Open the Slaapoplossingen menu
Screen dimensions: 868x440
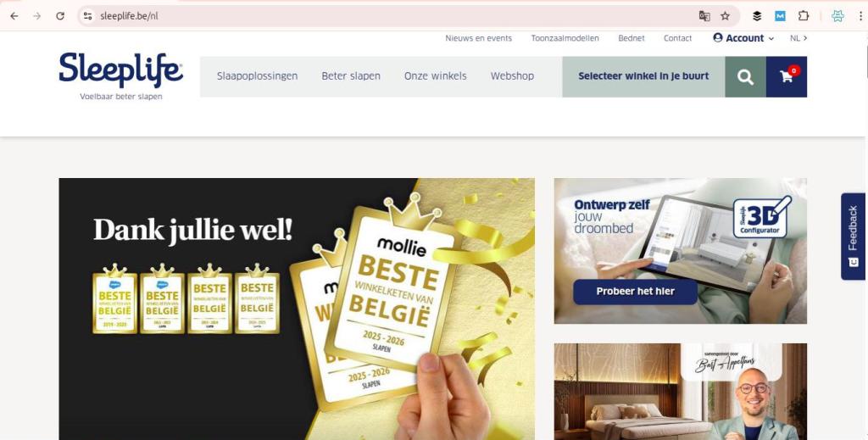[258, 76]
